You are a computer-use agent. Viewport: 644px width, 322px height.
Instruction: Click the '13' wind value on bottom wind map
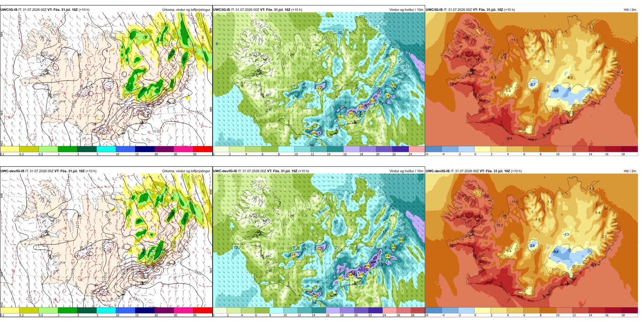(336, 222)
